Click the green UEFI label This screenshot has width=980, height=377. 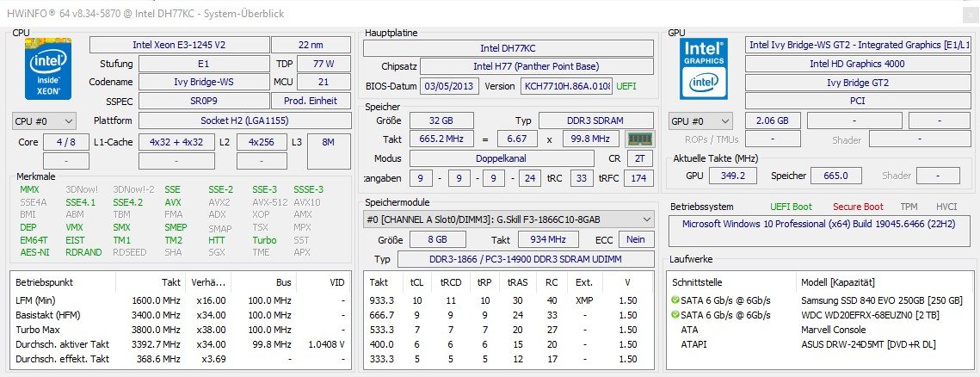tap(627, 86)
